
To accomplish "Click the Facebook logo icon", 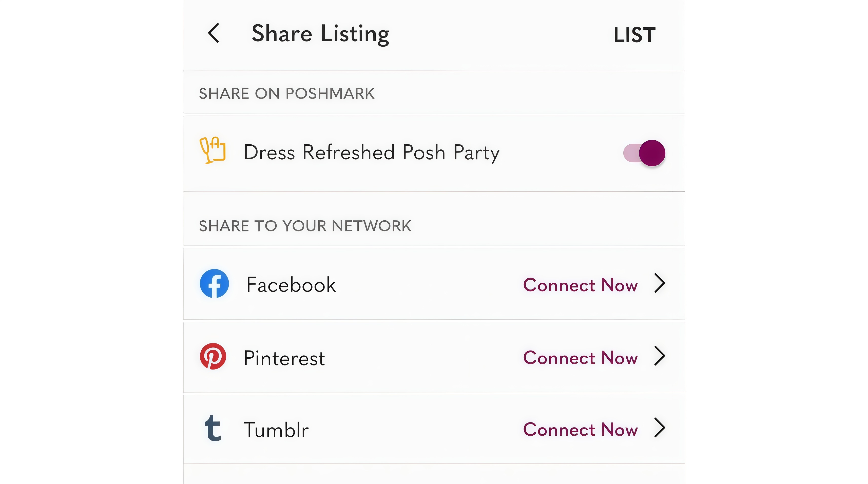I will [214, 283].
